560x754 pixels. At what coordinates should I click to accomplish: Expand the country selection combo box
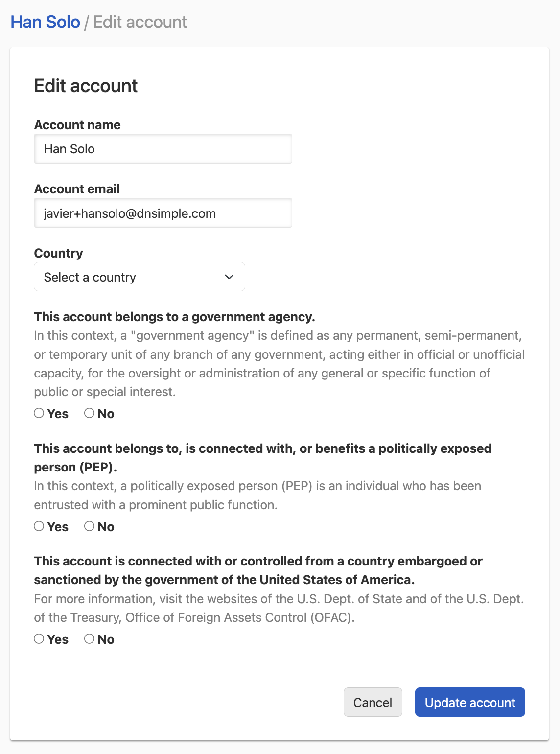pyautogui.click(x=139, y=277)
